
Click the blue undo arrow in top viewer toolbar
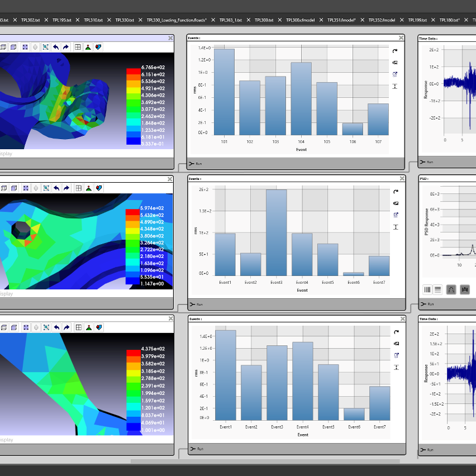click(x=56, y=47)
